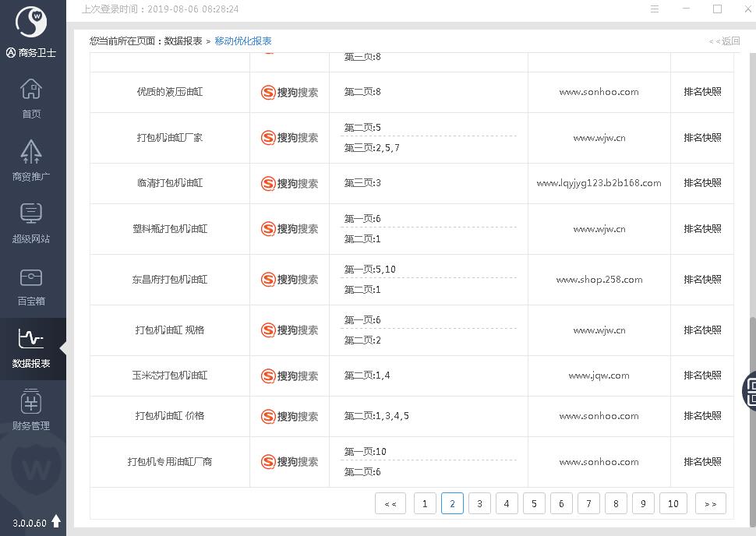This screenshot has height=536, width=756.
Task: Click the www.shop.258.com site cell
Action: point(599,280)
